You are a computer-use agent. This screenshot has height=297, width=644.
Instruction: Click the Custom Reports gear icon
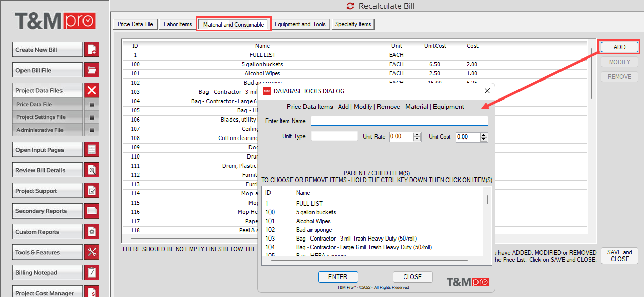click(x=92, y=232)
